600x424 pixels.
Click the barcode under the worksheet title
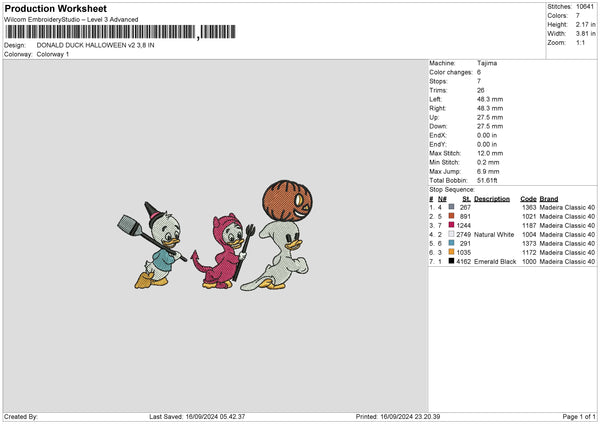click(120, 32)
